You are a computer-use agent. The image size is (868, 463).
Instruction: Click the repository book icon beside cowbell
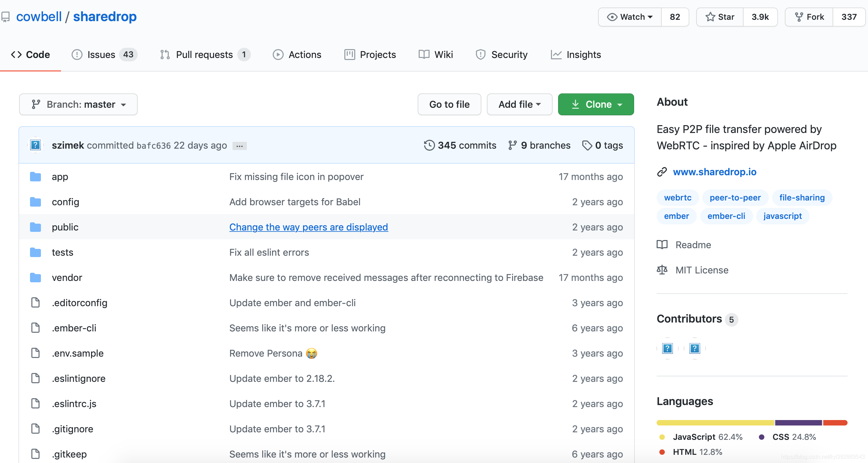[x=5, y=17]
